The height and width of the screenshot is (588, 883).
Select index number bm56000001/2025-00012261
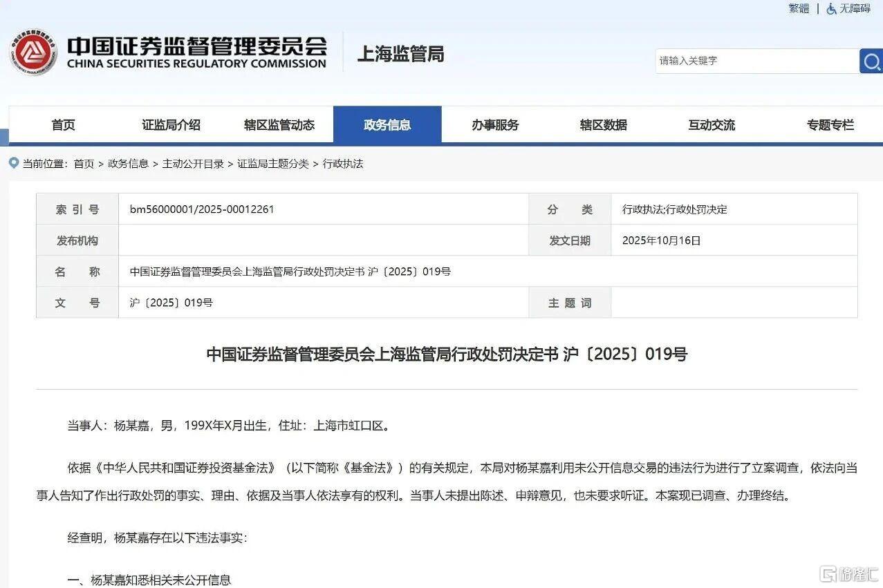pyautogui.click(x=202, y=209)
